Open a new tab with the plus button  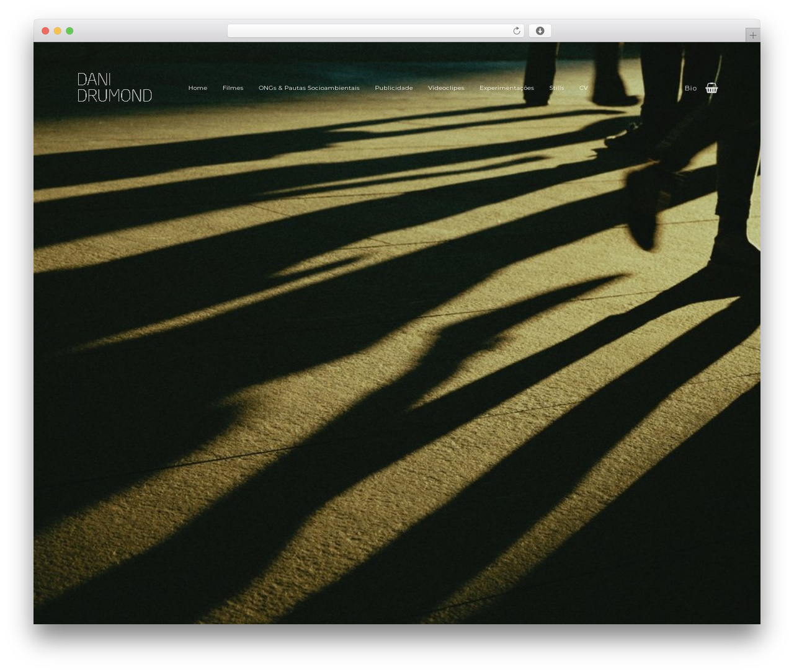(752, 35)
